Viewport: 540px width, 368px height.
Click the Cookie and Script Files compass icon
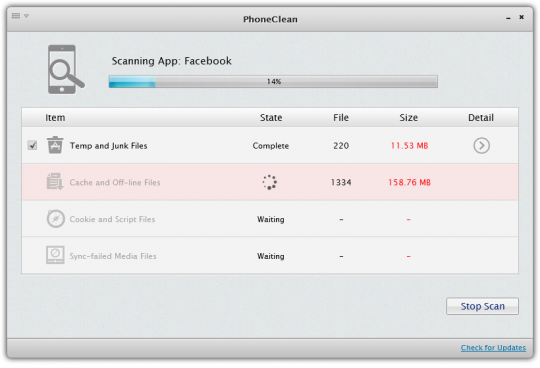[55, 219]
